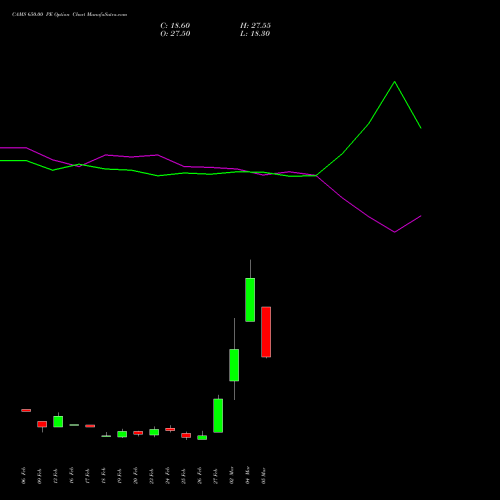Click the lowest point of the purple line
This screenshot has width=500, height=500.
pyautogui.click(x=395, y=232)
